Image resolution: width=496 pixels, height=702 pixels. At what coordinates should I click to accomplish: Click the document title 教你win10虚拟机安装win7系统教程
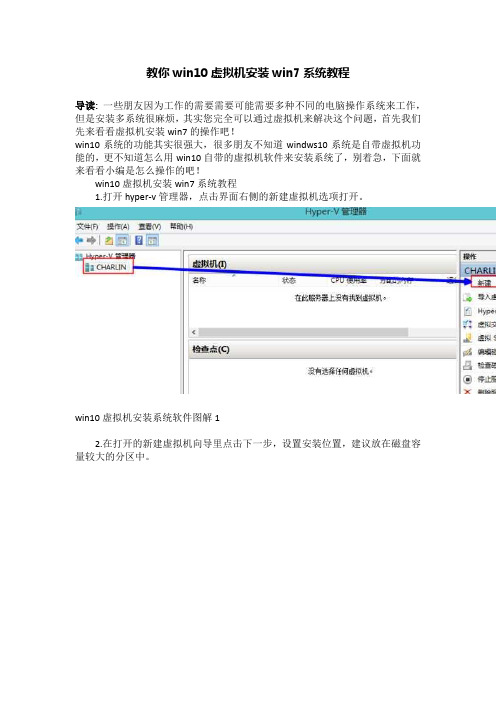248,73
